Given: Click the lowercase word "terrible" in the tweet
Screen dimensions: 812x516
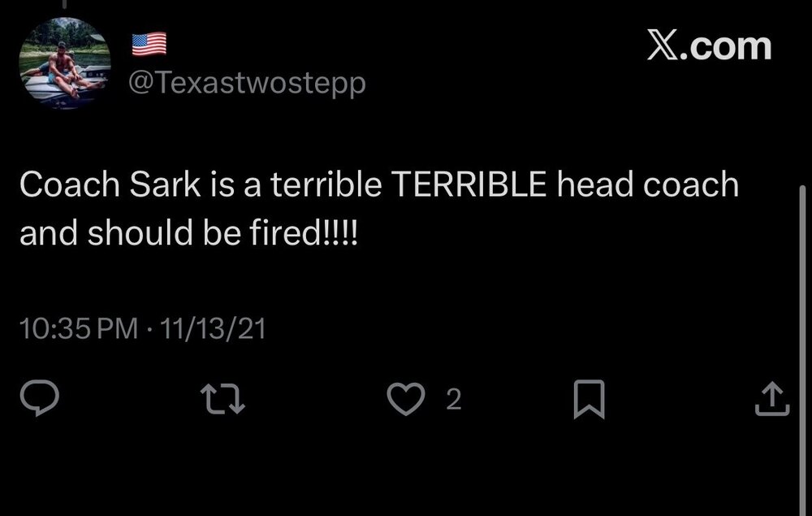Looking at the screenshot, I should click(326, 185).
